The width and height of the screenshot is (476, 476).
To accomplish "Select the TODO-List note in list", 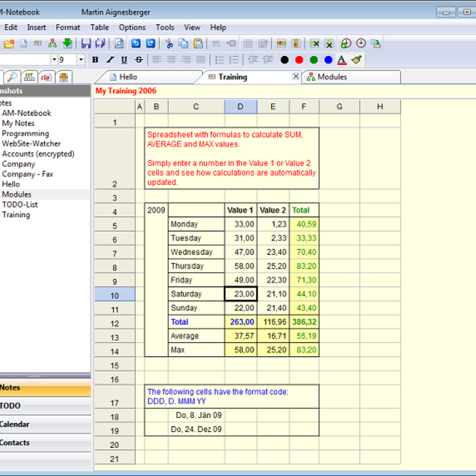I will [20, 205].
